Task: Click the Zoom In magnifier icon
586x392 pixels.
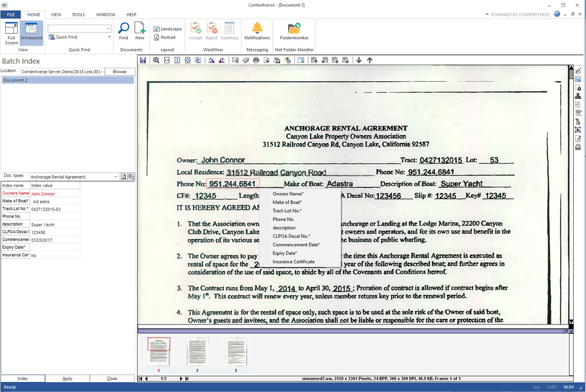Action: click(x=156, y=60)
